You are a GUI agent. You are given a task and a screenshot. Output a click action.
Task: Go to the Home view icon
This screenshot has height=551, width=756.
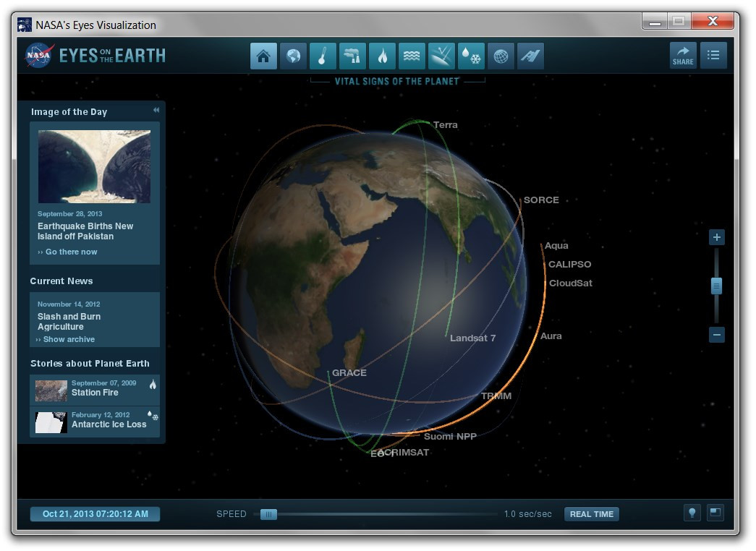point(263,56)
